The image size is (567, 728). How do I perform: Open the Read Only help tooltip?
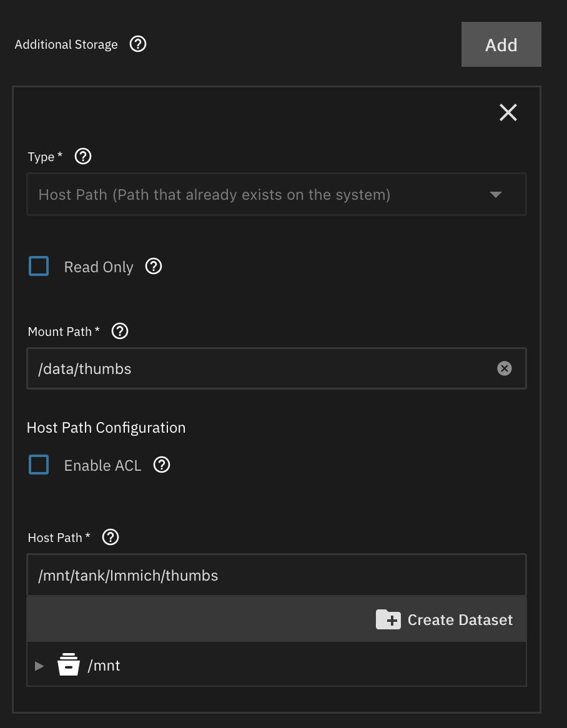click(154, 266)
